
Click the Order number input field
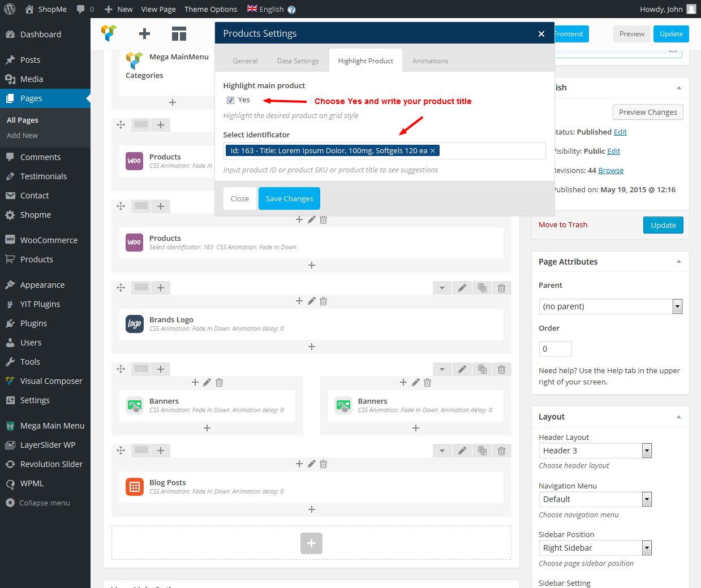555,349
